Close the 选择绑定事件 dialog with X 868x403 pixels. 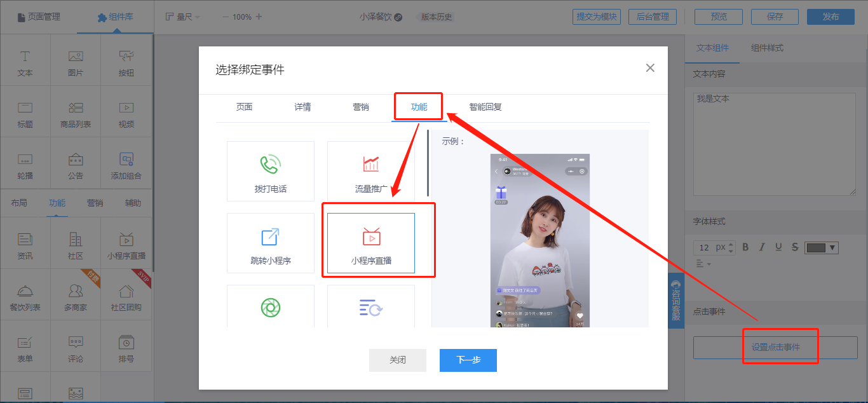pos(649,68)
